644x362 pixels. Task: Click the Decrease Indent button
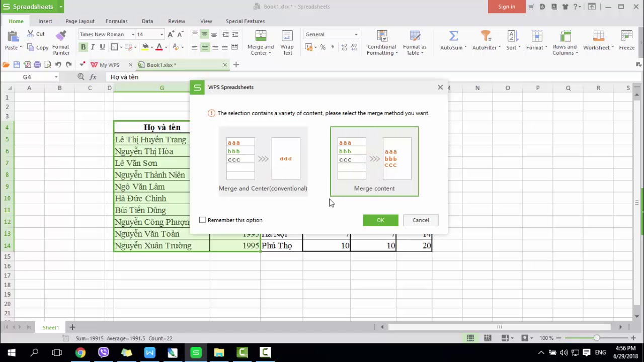pos(225,34)
